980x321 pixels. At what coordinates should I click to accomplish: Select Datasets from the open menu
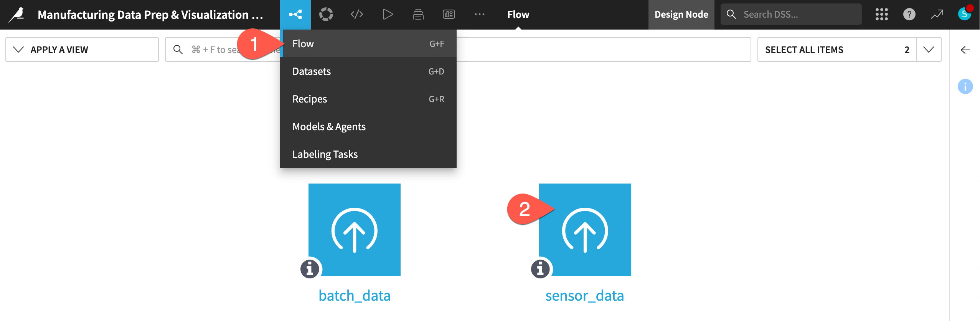312,71
